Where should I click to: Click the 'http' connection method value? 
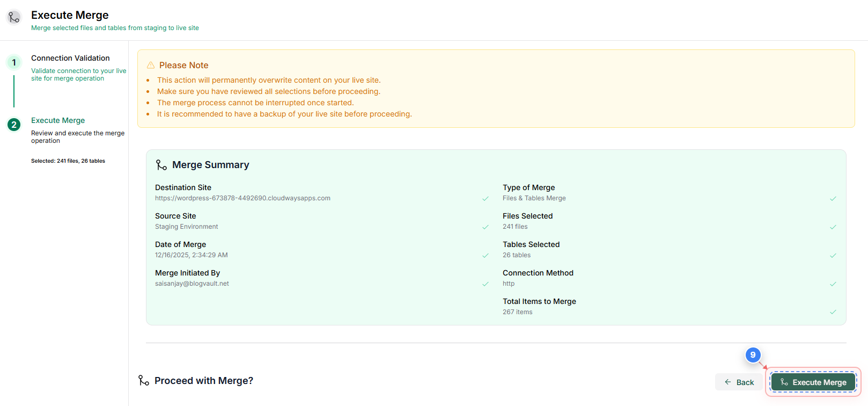point(509,284)
